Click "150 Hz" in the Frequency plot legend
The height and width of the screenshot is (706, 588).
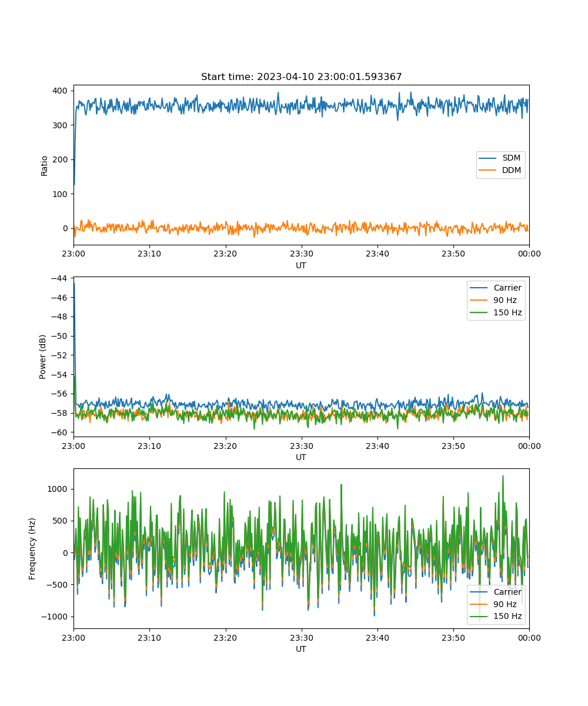507,617
